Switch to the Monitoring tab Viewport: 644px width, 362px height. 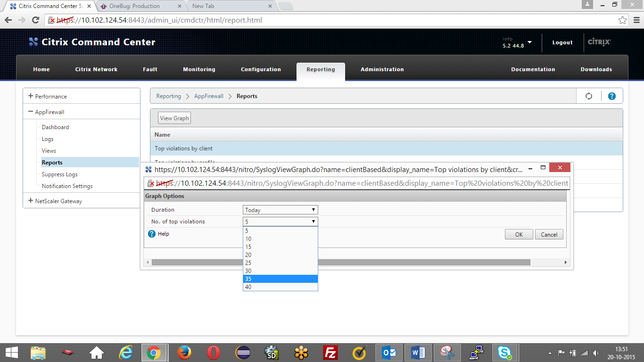199,69
